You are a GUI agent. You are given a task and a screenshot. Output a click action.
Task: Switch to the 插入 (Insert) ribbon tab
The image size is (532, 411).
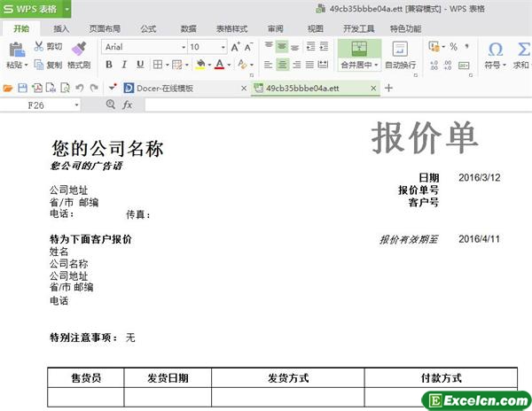[61, 28]
